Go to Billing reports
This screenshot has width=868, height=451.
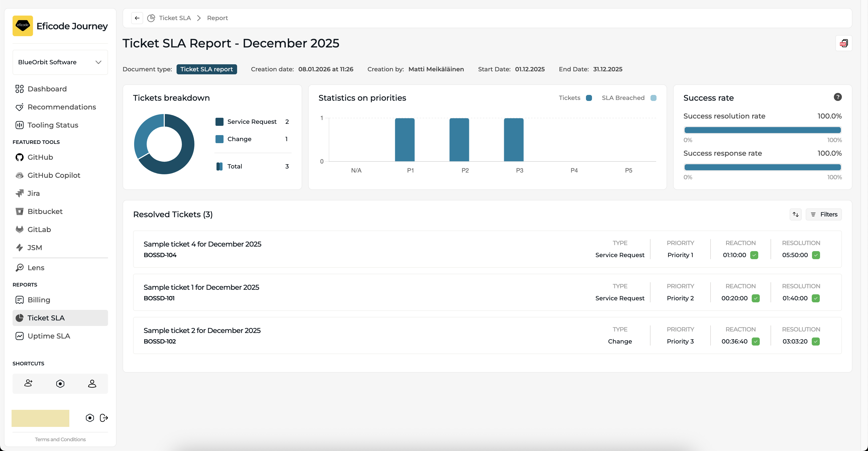tap(39, 300)
